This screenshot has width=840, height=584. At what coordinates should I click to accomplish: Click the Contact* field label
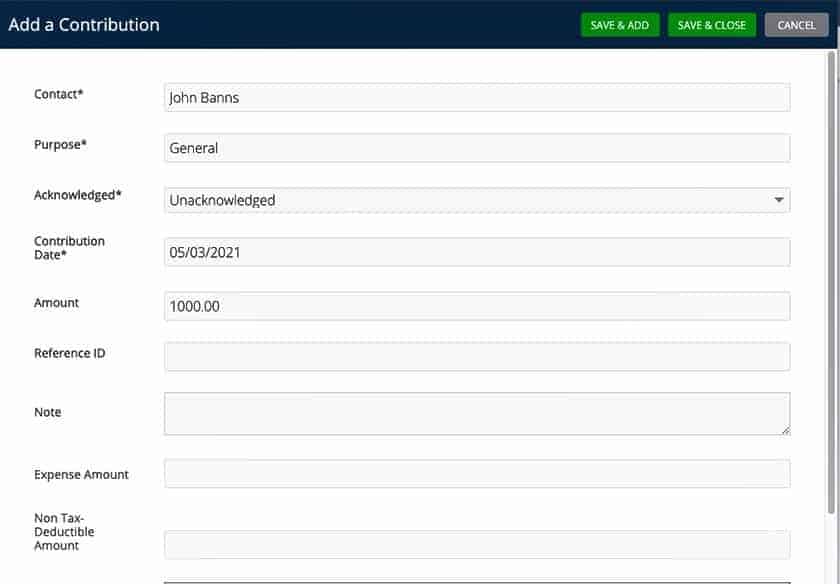click(x=59, y=94)
